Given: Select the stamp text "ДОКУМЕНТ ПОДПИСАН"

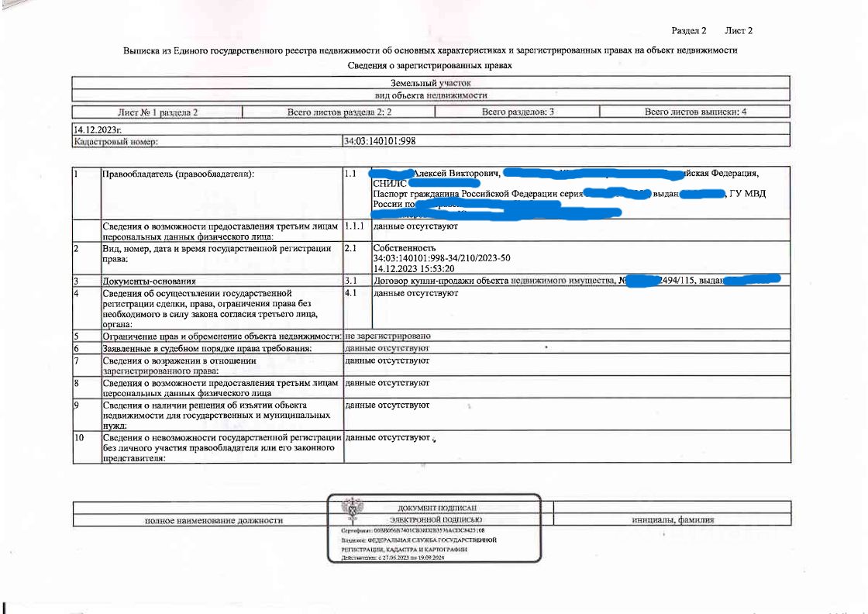Looking at the screenshot, I should click(x=437, y=509).
